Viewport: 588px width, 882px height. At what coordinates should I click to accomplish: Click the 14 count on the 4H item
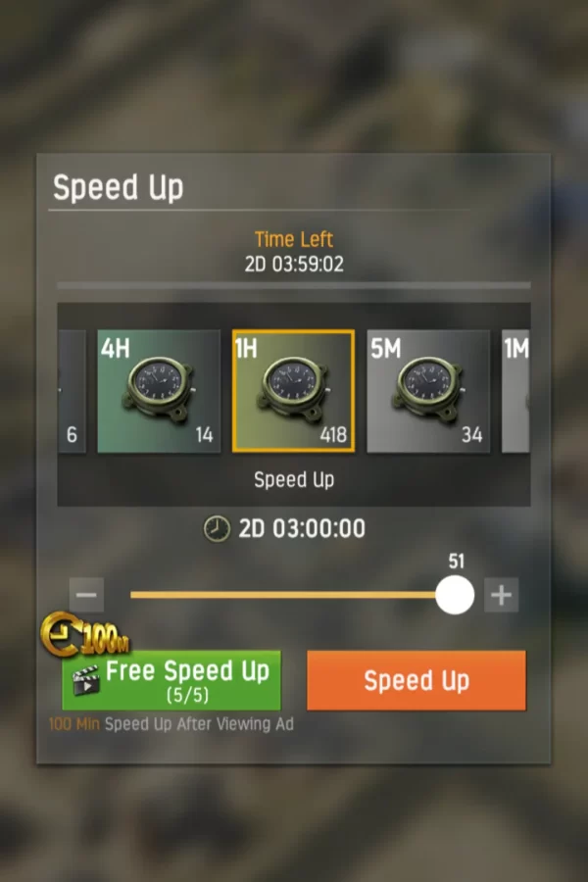[x=204, y=435]
